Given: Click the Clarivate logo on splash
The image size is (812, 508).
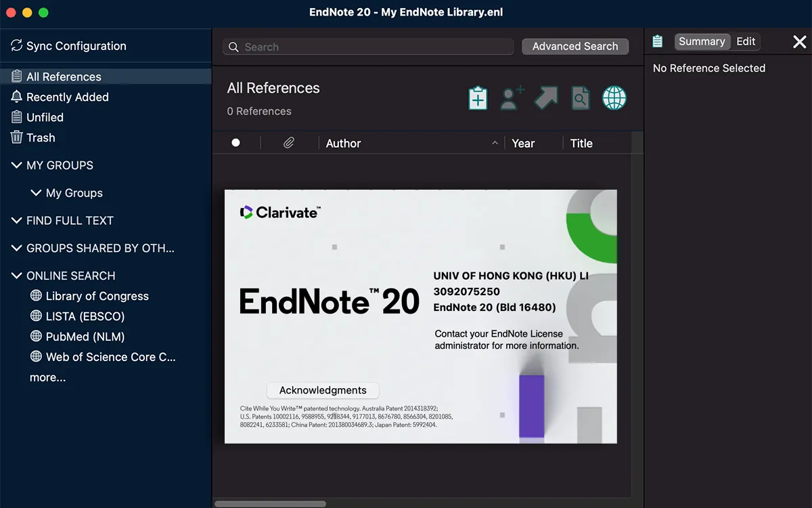Looking at the screenshot, I should point(280,212).
